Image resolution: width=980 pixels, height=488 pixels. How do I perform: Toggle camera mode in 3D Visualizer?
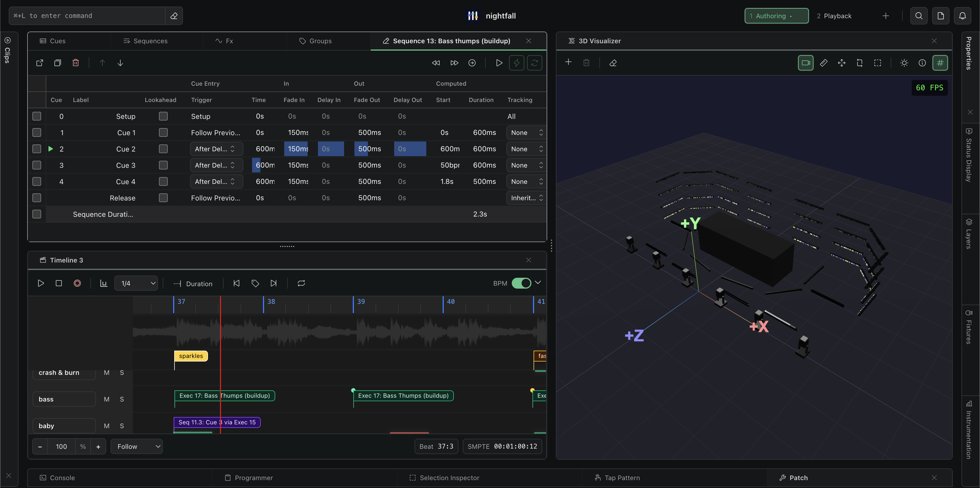806,63
